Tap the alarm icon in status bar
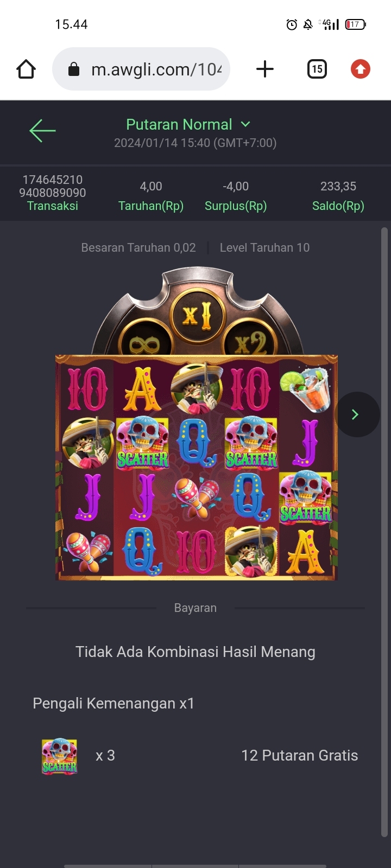391x868 pixels. [292, 24]
